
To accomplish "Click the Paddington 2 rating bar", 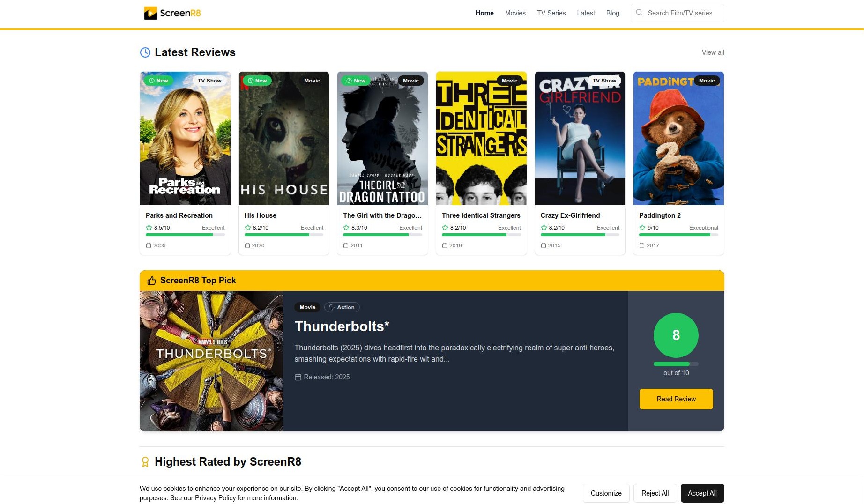I will pos(678,235).
